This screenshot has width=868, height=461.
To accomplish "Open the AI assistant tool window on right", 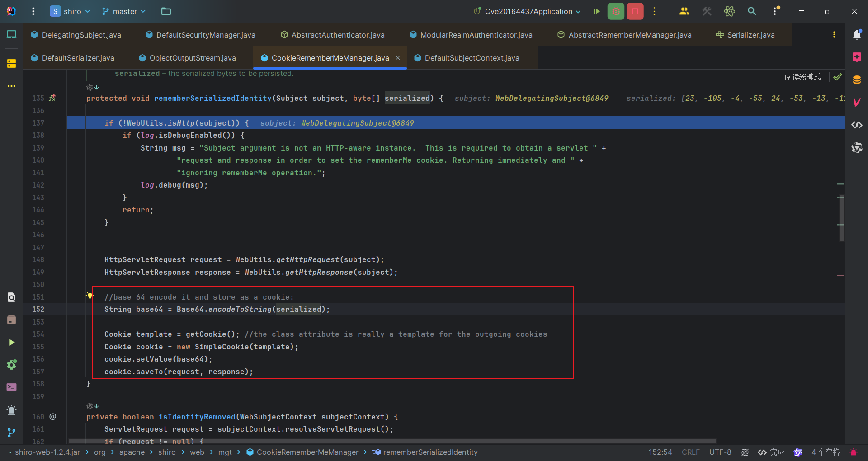I will click(857, 148).
